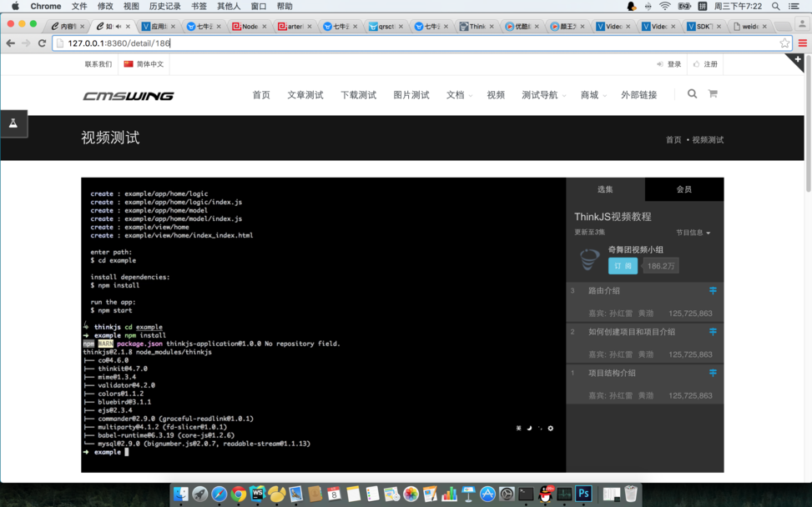Open Photoshop from the dock
Screen dimensions: 812x507
click(x=583, y=494)
